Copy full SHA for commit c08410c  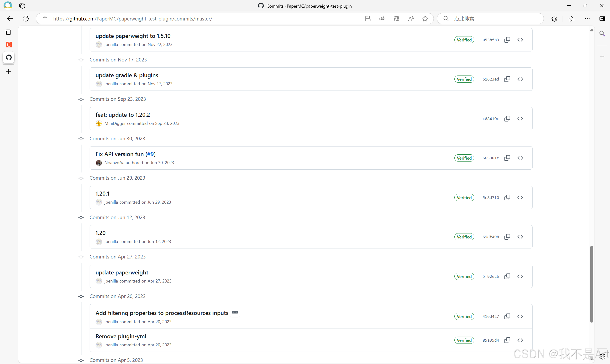pyautogui.click(x=507, y=119)
